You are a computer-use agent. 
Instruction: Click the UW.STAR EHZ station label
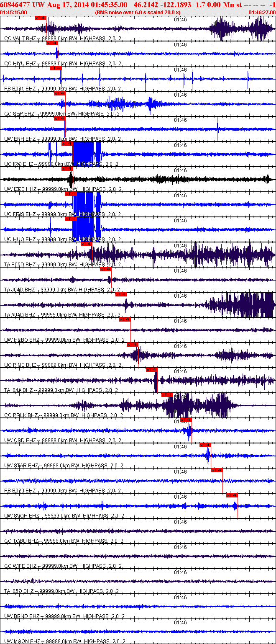(21, 466)
